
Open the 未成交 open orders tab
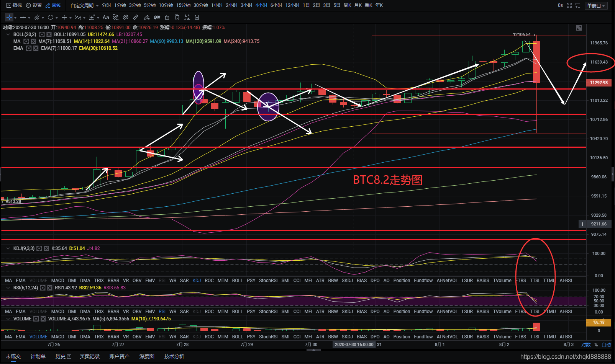13,356
